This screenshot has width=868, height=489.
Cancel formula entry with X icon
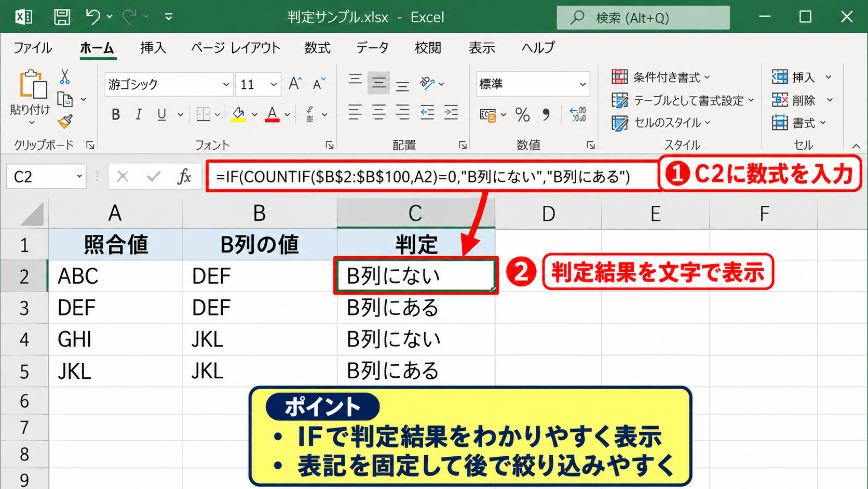pyautogui.click(x=123, y=177)
